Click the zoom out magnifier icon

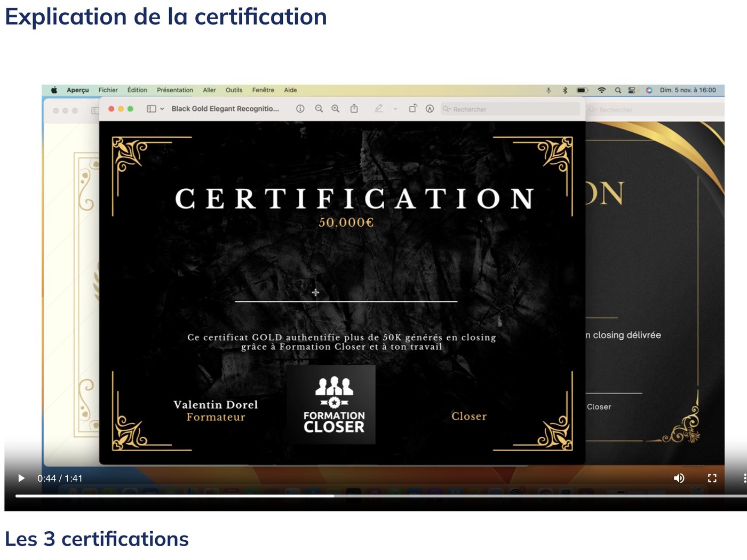[319, 109]
